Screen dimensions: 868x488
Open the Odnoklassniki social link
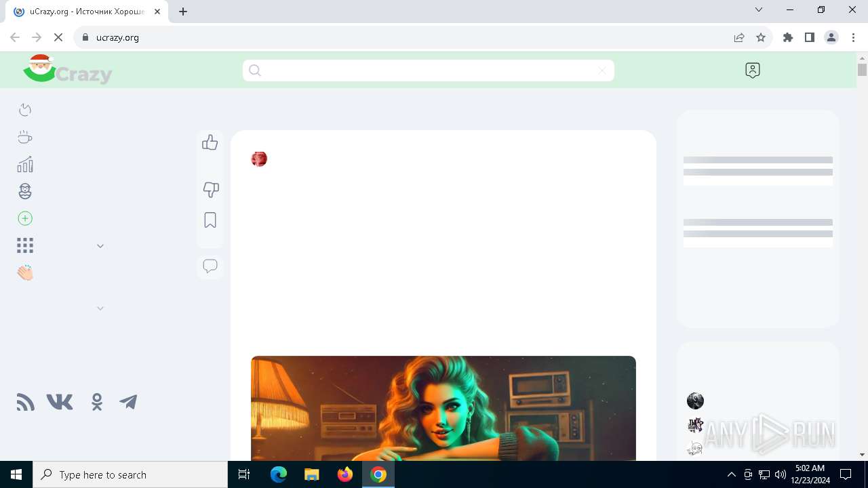(97, 402)
